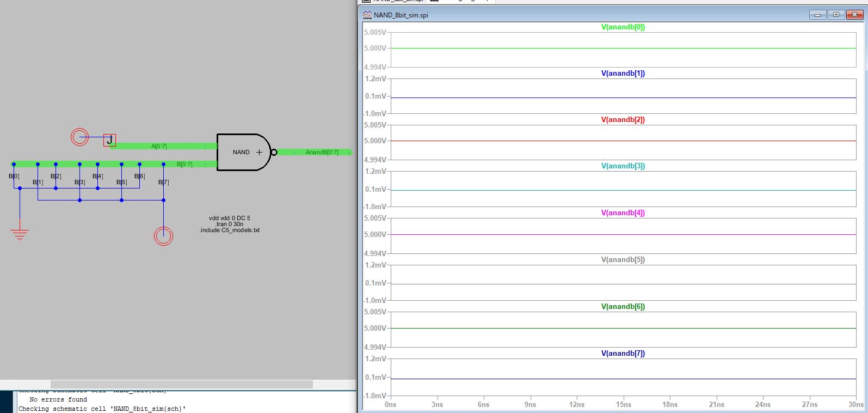Click the V(anandb[3]) trace label
This screenshot has height=413, width=868.
click(623, 166)
